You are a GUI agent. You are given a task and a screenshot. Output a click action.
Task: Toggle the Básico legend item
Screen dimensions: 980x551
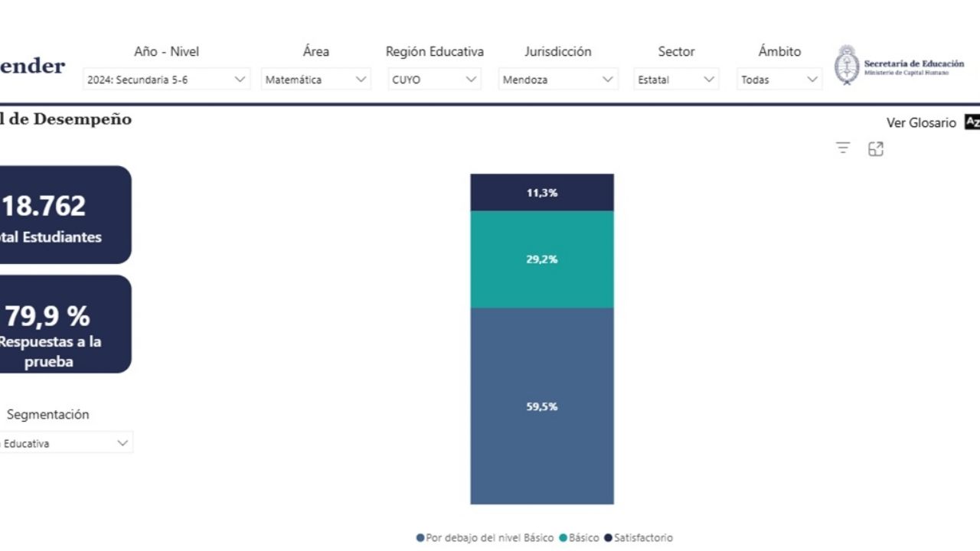pos(580,538)
